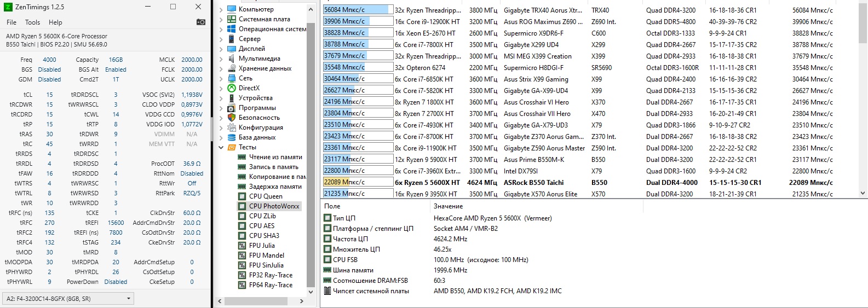This screenshot has width=868, height=308.
Task: Select the Задержка памяти test
Action: tap(275, 187)
